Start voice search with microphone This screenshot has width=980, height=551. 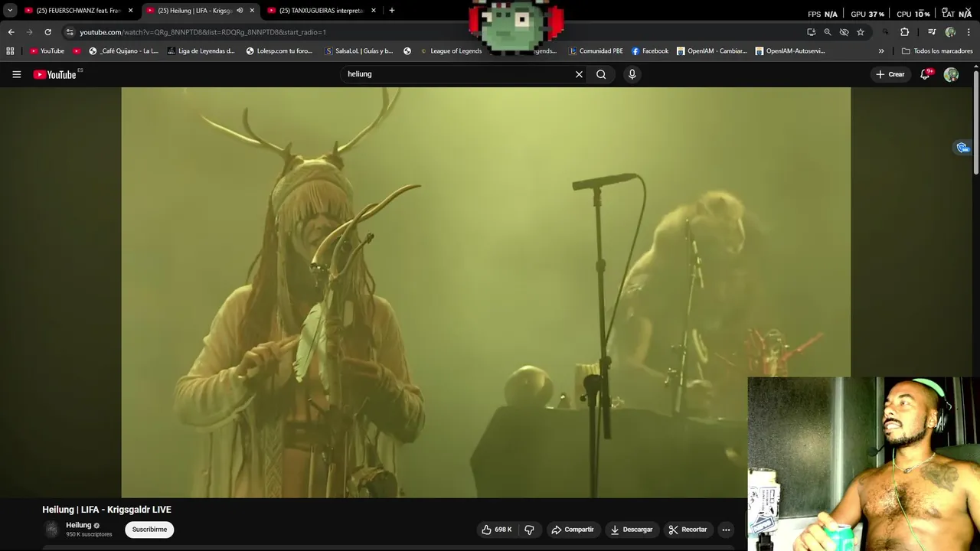point(632,74)
